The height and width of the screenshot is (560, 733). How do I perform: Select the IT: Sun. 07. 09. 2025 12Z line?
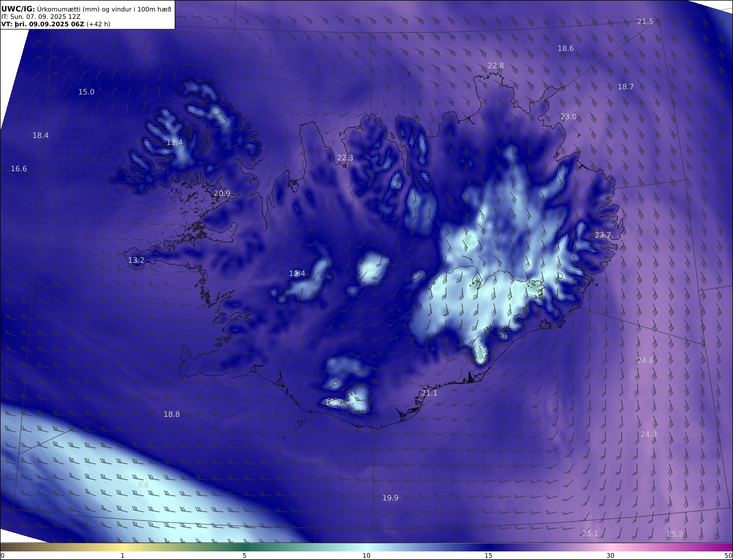[x=41, y=17]
